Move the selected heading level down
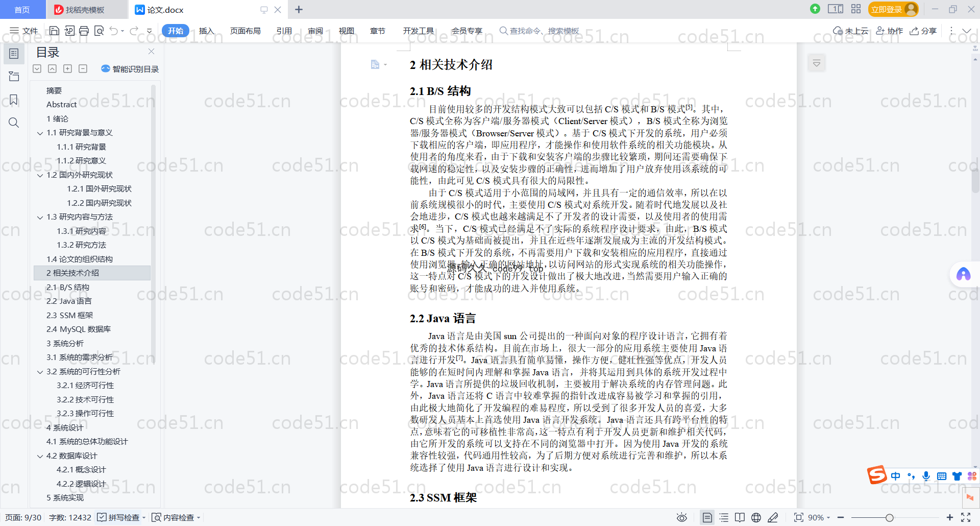 [37, 68]
